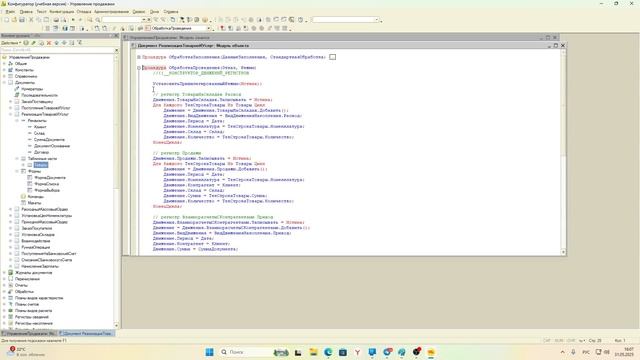Click the configuration tree search field
The image size is (640, 360).
pos(57,50)
